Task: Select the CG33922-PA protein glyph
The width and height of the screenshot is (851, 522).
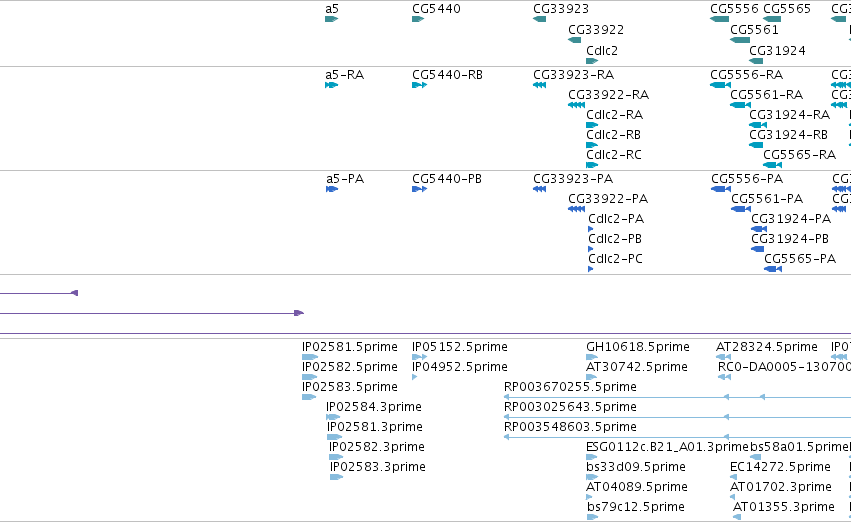Action: [x=576, y=209]
